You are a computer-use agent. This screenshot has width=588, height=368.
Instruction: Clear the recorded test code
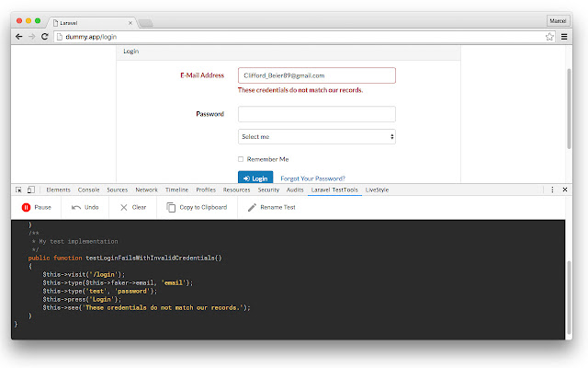click(124, 208)
